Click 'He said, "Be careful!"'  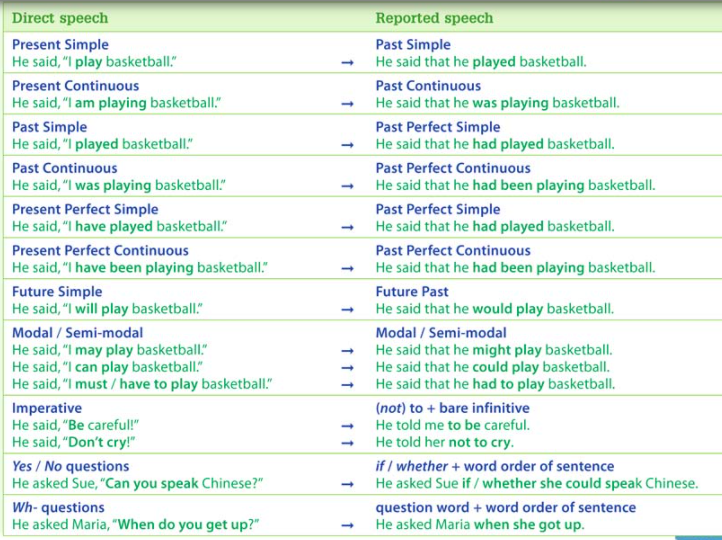point(76,425)
